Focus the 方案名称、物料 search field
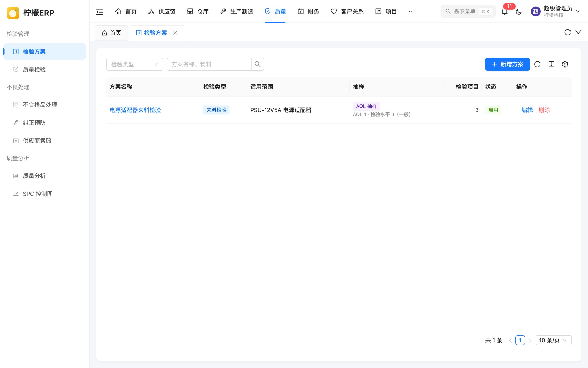This screenshot has height=368, width=588. coord(209,64)
